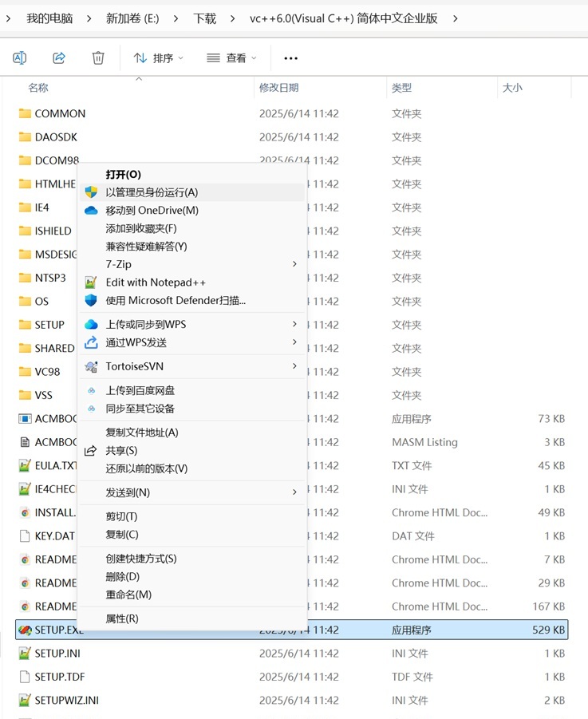Select the VC98 folder row
This screenshot has width=588, height=719.
(x=292, y=371)
